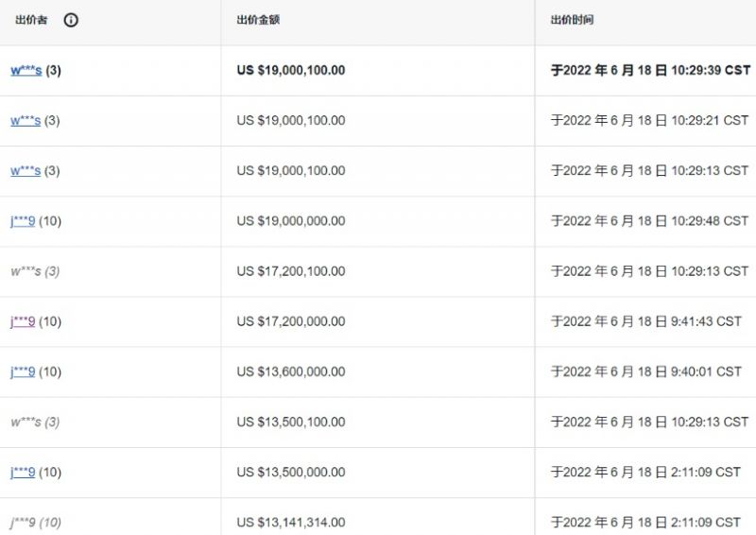Open w***s link for the 10:29:21 bid
756x535 pixels.
[26, 121]
